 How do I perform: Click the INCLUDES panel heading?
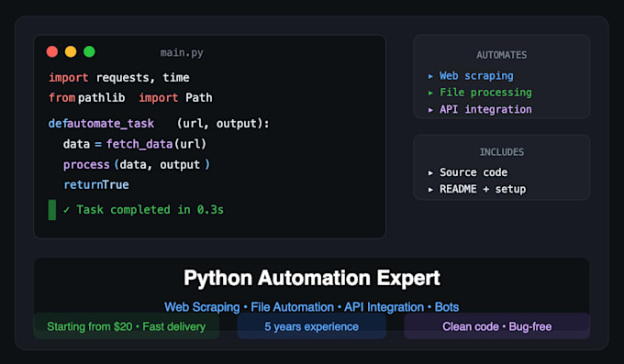501,152
